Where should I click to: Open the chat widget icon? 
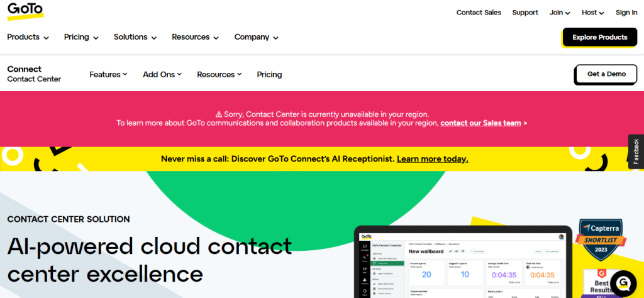(623, 283)
